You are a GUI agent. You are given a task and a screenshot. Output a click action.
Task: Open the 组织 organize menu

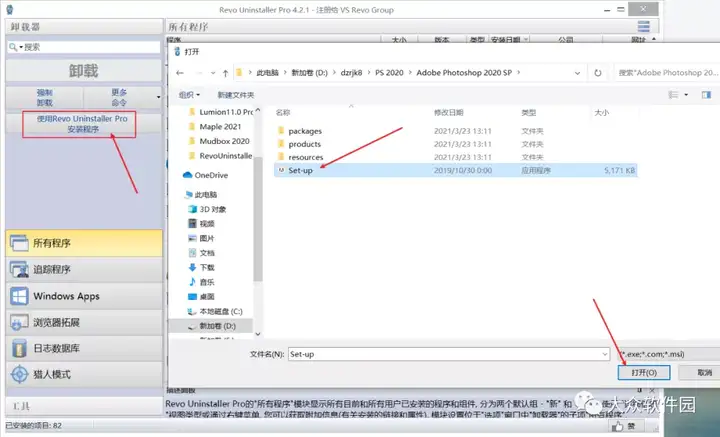click(189, 95)
